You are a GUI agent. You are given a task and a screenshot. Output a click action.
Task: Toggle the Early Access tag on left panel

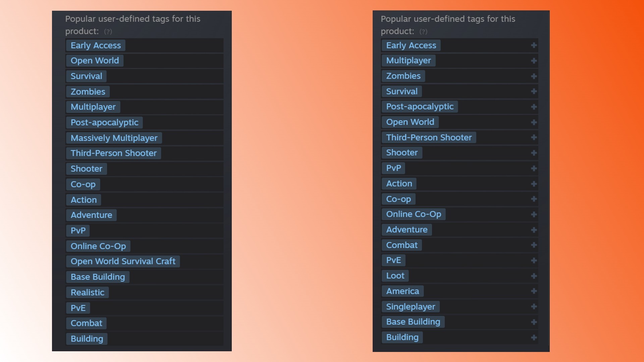(x=95, y=45)
